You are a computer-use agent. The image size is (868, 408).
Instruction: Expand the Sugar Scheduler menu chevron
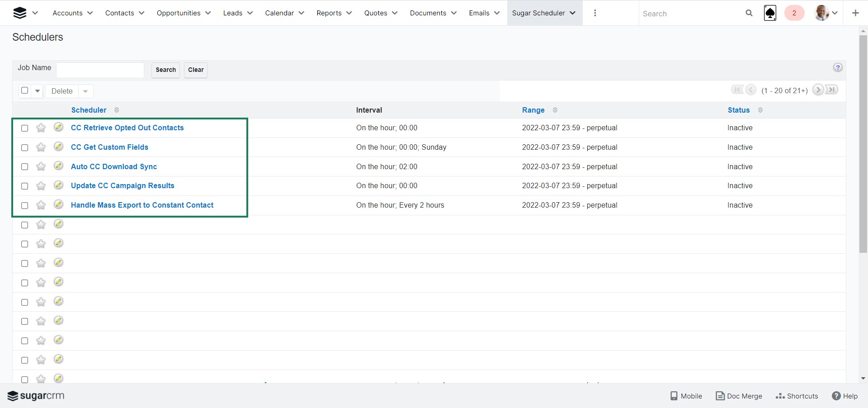click(x=573, y=13)
